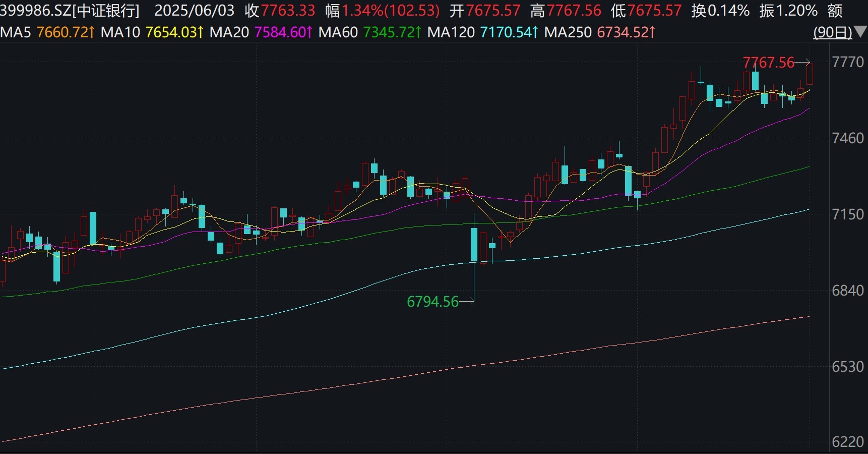Click the 7770 label on the price axis
Viewport: 868px width, 454px height.
tap(849, 62)
